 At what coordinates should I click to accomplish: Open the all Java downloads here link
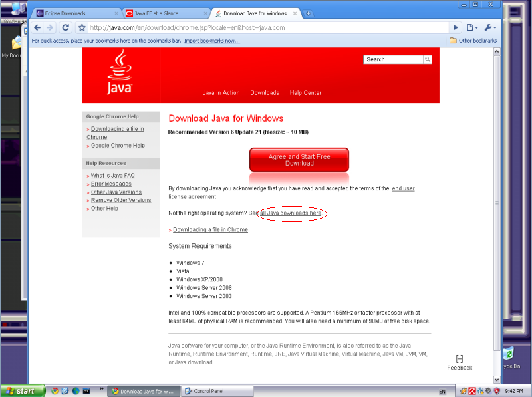click(291, 213)
